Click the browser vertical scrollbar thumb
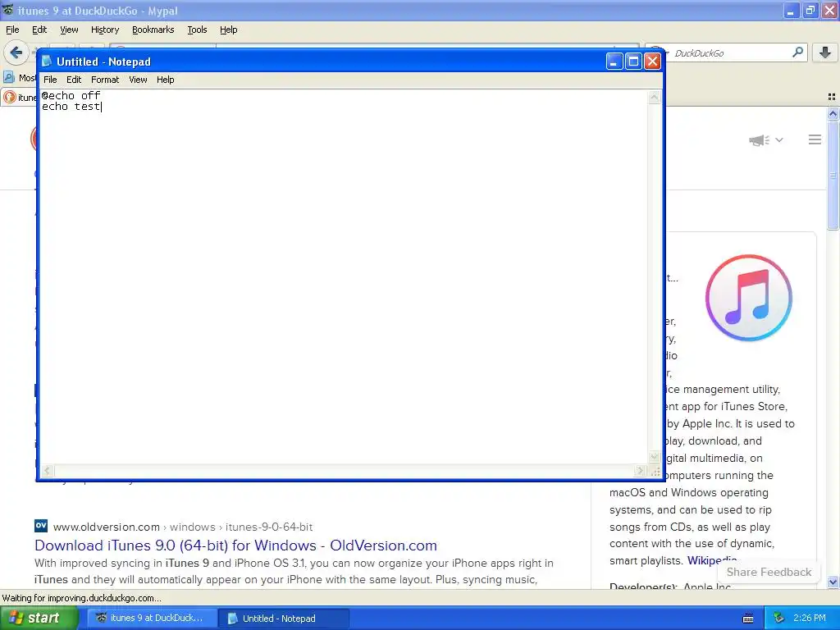Viewport: 840px width, 630px height. 833,176
